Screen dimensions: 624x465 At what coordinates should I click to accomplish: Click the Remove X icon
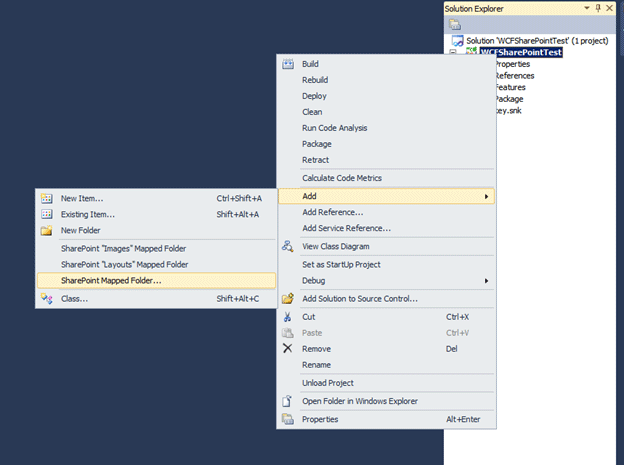point(287,348)
